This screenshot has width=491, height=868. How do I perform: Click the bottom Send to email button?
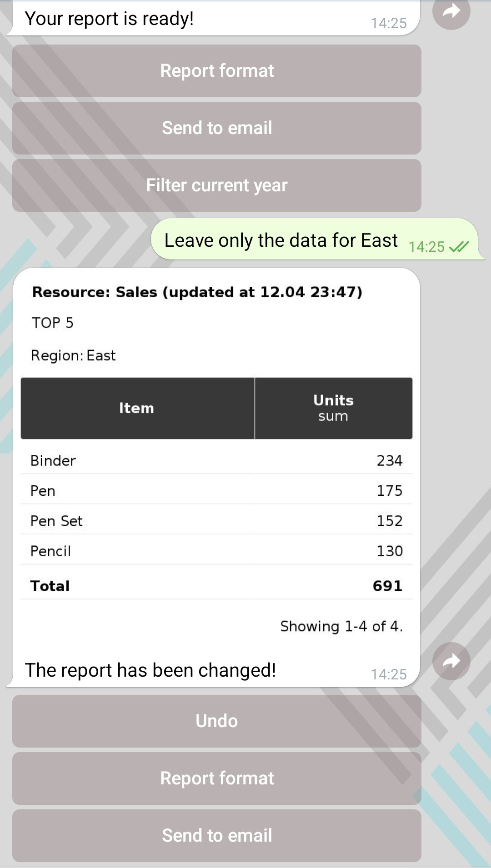(216, 835)
